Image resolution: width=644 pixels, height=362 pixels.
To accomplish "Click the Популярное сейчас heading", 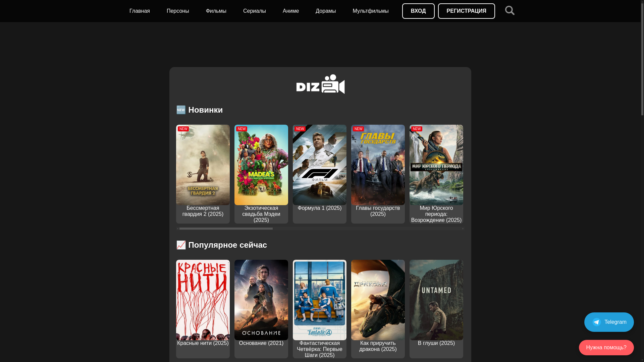I will (222, 245).
